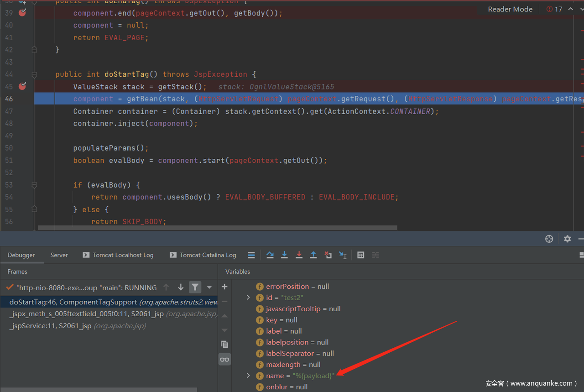Toggle the frames filter funnel icon
The height and width of the screenshot is (392, 584).
(x=195, y=287)
